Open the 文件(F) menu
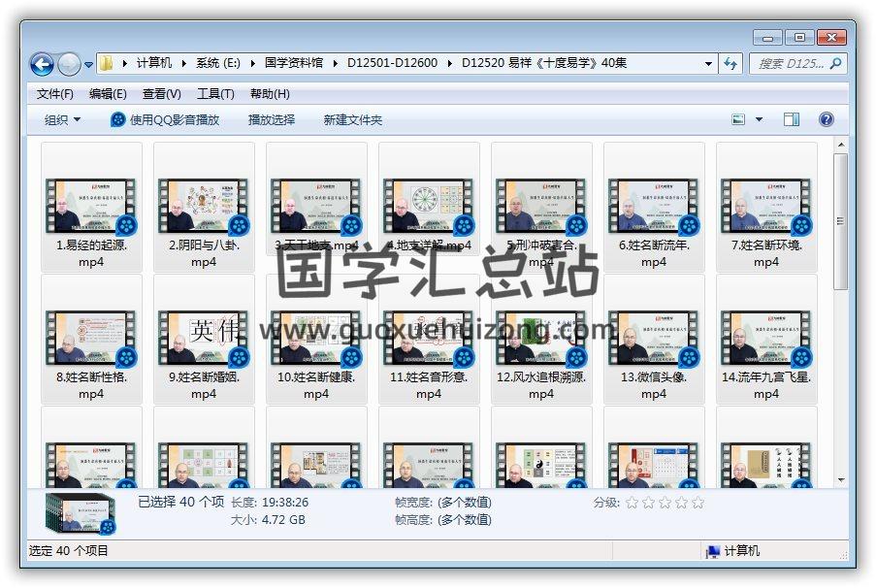The image size is (876, 588). tap(54, 94)
